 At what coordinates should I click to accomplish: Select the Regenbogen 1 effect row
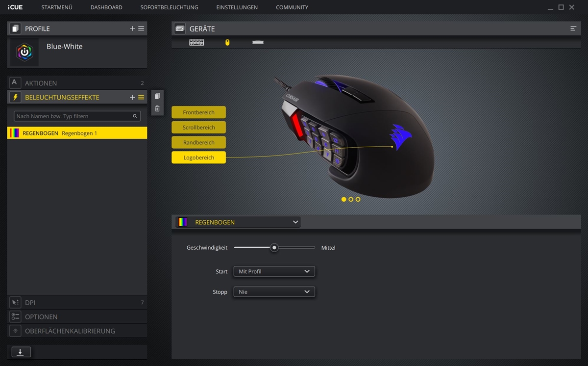[77, 133]
